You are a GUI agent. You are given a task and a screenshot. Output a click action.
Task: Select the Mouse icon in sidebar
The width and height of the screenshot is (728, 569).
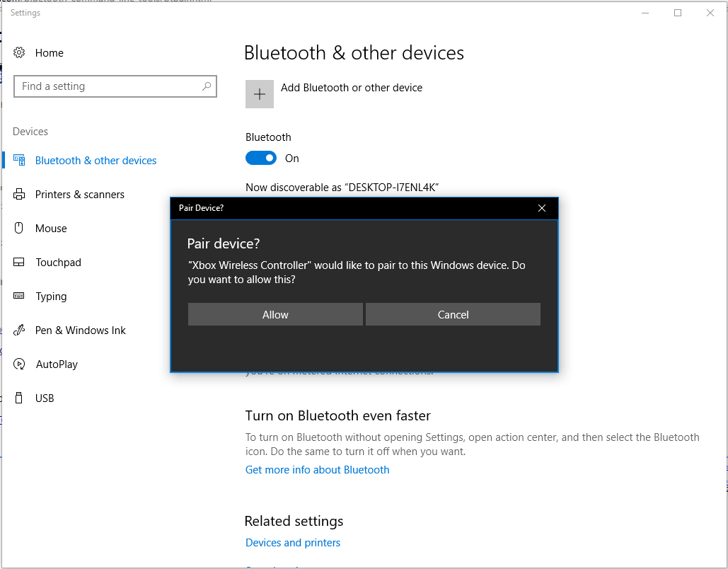(18, 228)
